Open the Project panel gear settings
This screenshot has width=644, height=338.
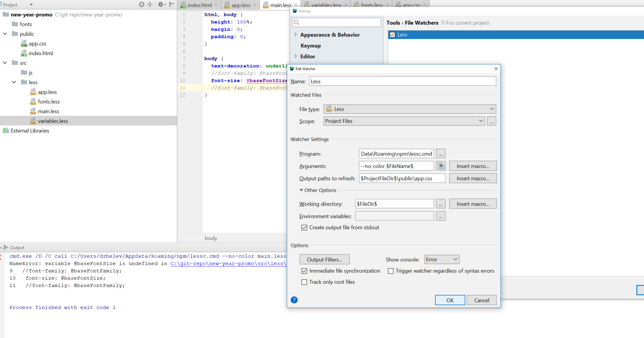[x=161, y=4]
